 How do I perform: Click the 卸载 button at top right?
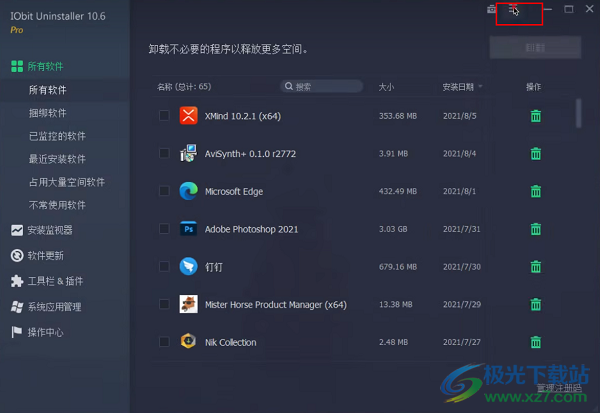(535, 47)
